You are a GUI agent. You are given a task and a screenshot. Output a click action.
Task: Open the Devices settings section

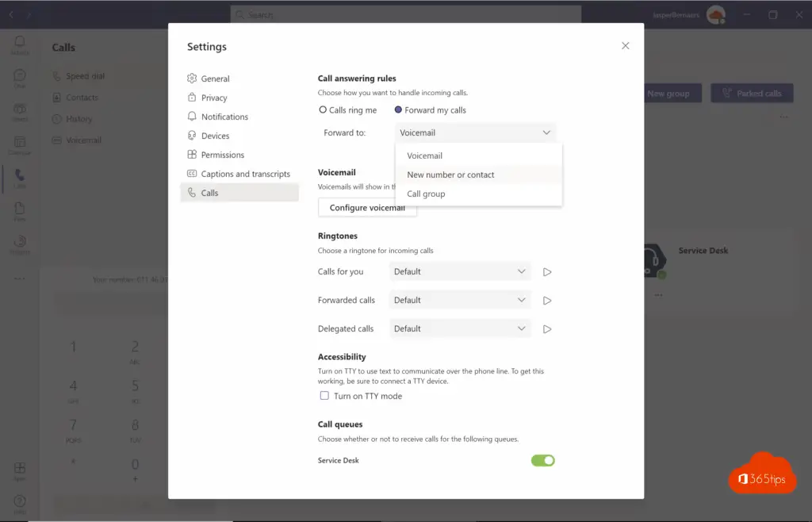pyautogui.click(x=215, y=136)
